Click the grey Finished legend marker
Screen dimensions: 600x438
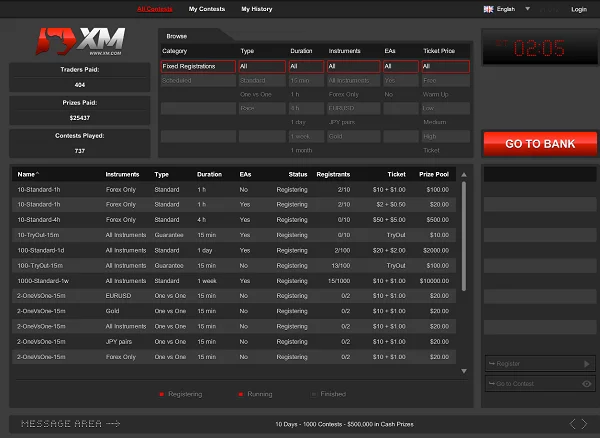314,394
